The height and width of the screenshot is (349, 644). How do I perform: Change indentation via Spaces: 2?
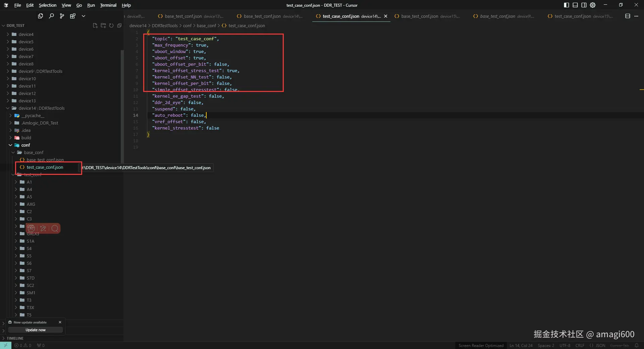(546, 345)
